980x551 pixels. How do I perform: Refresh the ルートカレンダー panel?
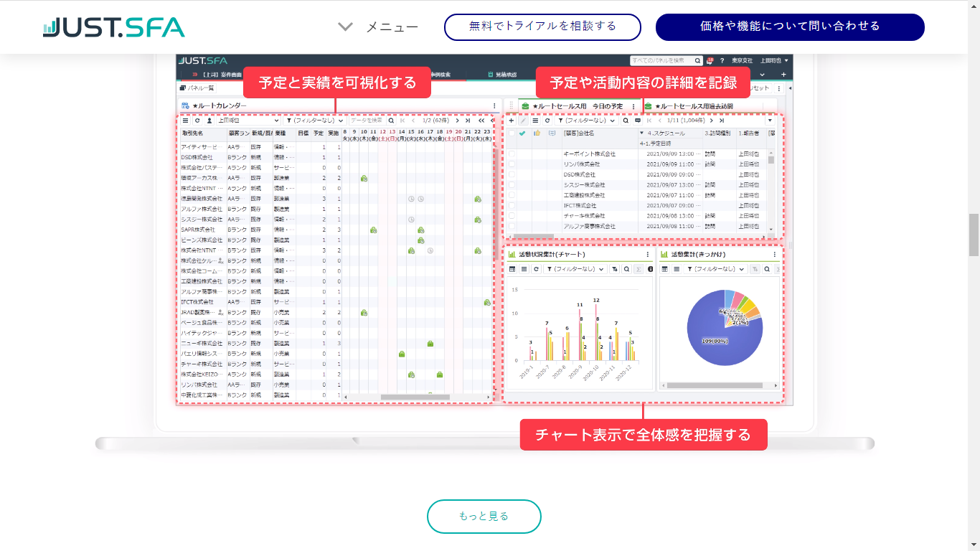pos(197,121)
